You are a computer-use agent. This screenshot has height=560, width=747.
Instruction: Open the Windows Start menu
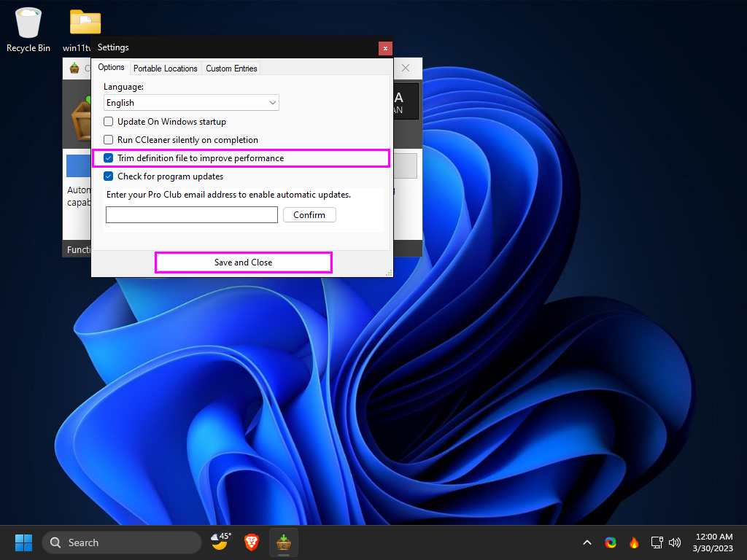[x=23, y=542]
